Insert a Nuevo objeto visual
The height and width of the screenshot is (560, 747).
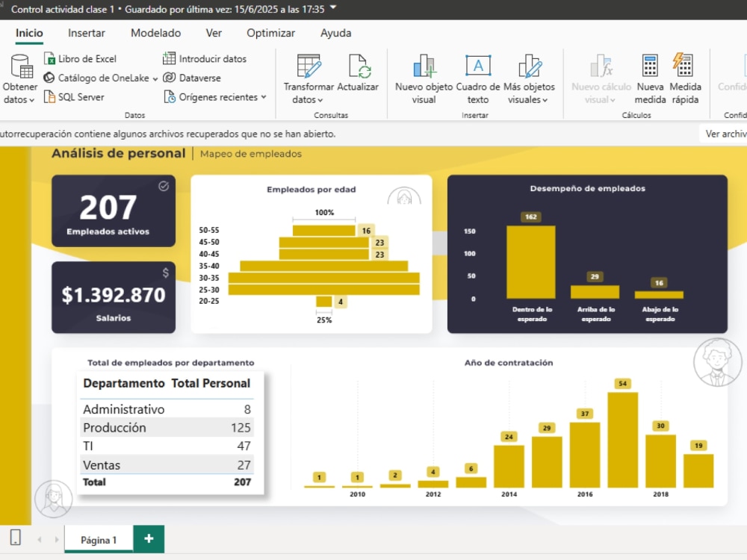424,79
